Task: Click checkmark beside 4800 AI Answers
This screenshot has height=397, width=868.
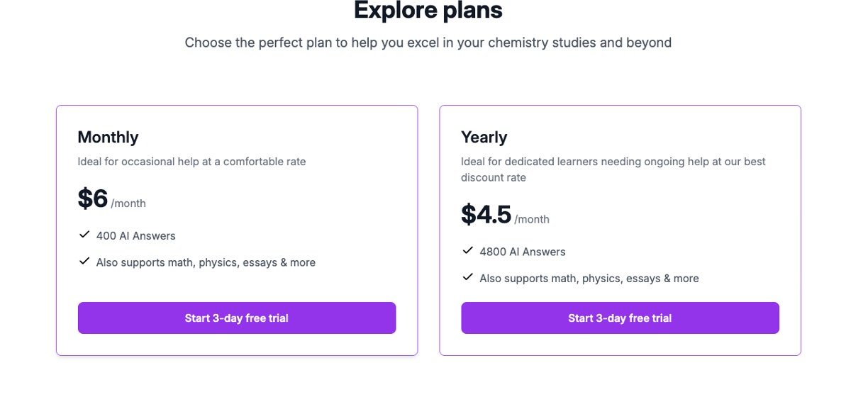Action: coord(467,251)
